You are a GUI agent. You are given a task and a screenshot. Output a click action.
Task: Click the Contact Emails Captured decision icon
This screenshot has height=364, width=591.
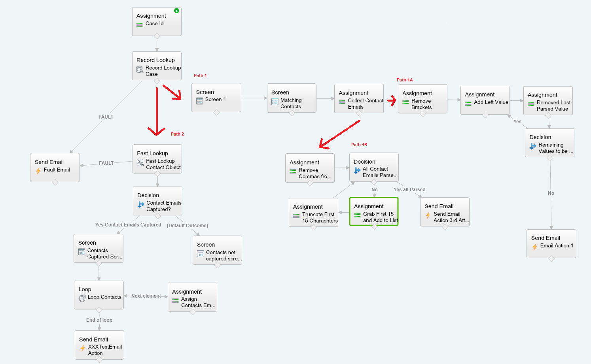[141, 204]
